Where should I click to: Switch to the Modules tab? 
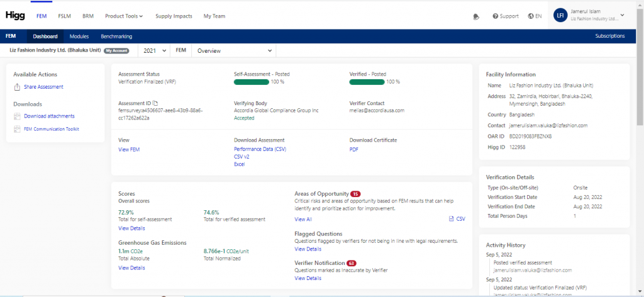79,36
